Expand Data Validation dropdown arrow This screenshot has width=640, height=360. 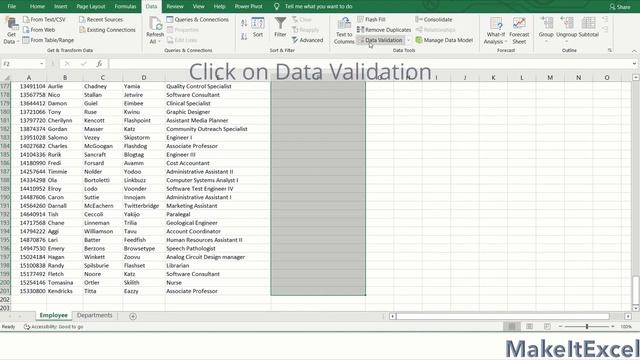tap(408, 40)
